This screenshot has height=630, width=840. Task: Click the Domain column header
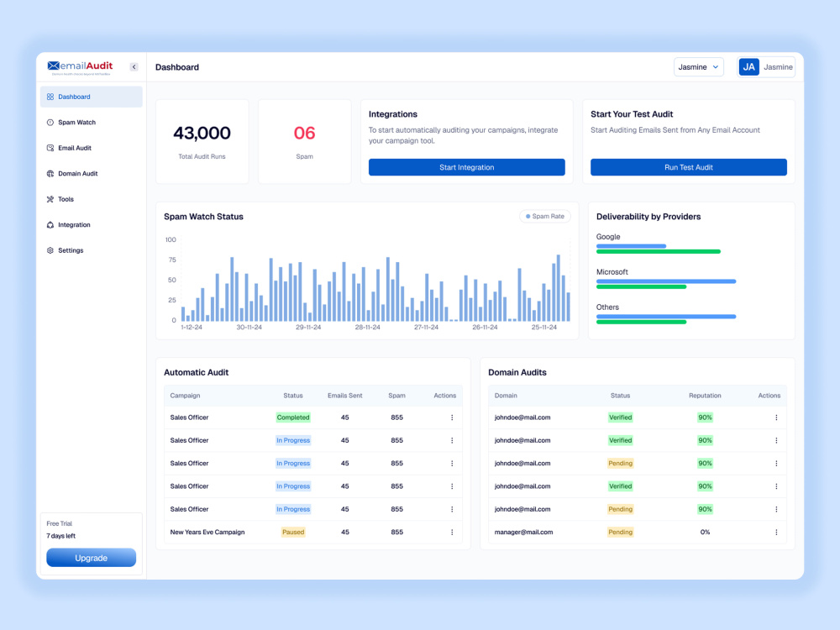click(x=506, y=396)
